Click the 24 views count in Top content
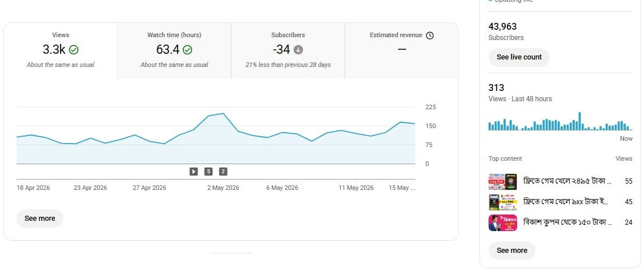644x270 pixels. pos(629,223)
